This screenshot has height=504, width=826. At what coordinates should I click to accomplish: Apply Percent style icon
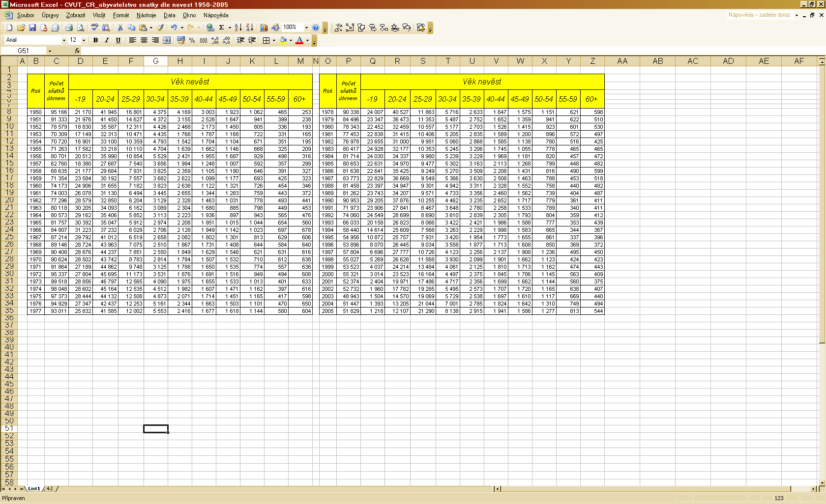click(192, 40)
